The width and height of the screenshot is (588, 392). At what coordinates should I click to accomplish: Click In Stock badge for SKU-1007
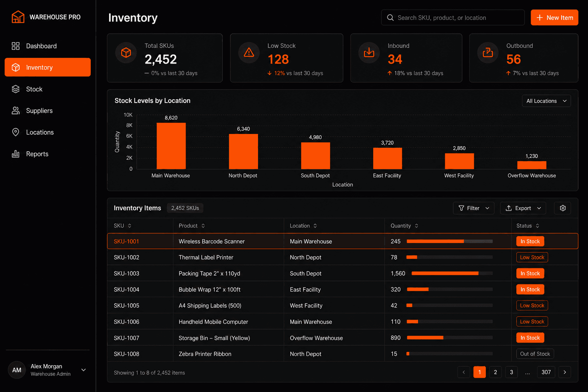(x=530, y=338)
